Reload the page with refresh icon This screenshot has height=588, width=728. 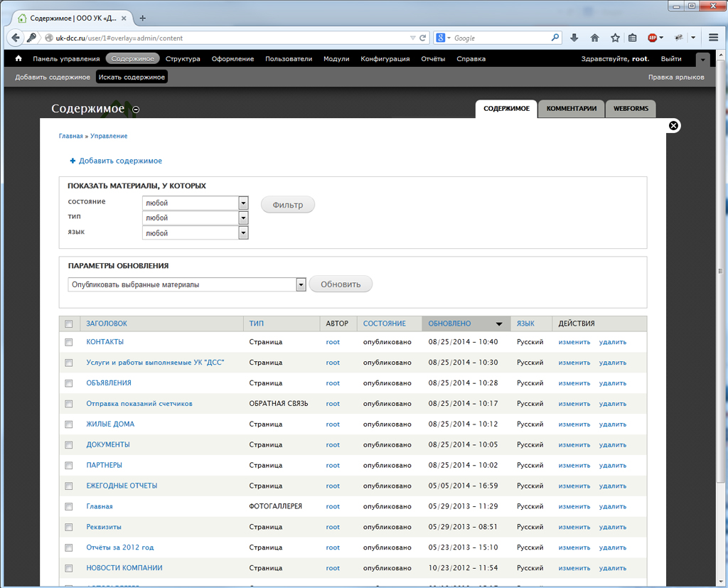422,38
